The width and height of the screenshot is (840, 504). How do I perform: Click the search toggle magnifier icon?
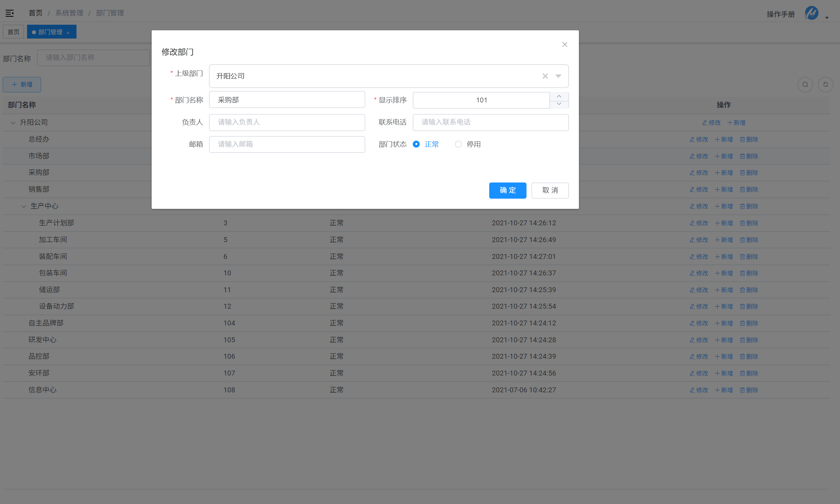[x=805, y=85]
